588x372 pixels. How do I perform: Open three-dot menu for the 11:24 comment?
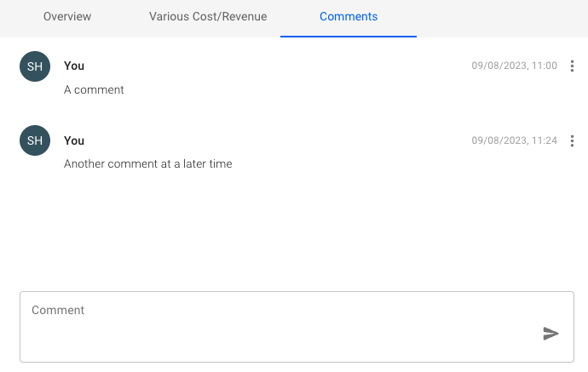pos(572,140)
